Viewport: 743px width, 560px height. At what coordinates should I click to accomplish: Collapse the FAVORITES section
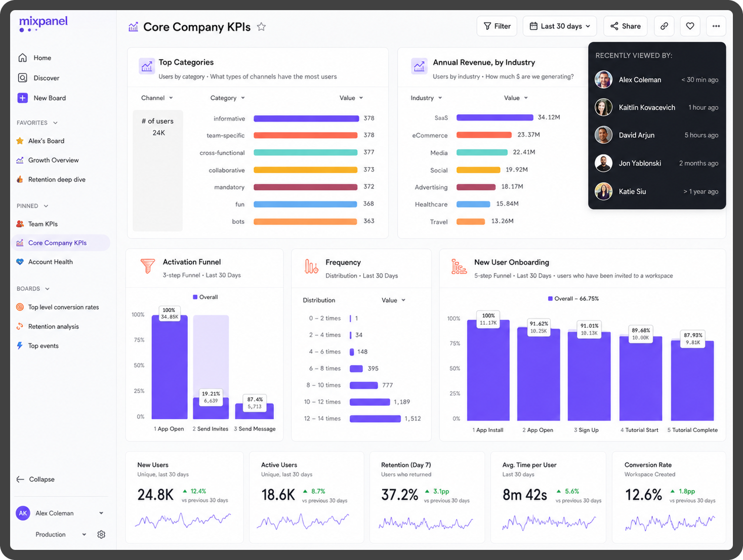pos(55,123)
